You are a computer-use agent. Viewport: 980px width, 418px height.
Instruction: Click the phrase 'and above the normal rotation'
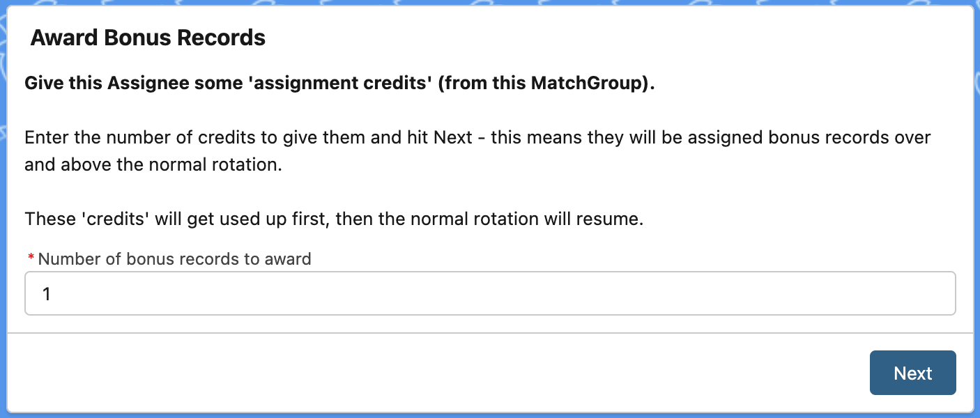coord(153,166)
